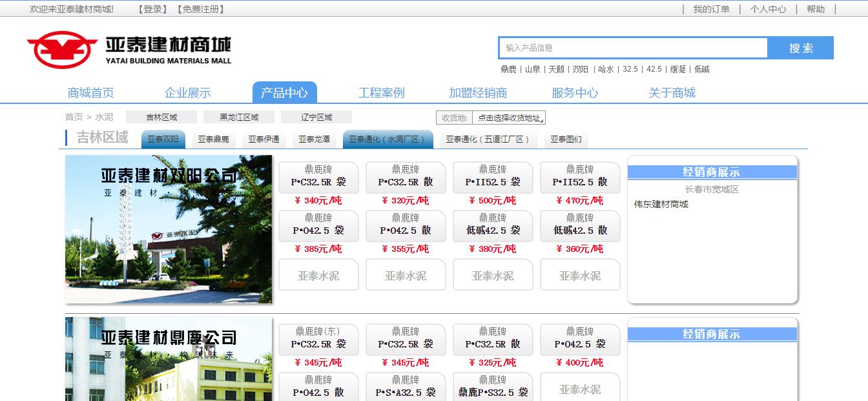
Task: Click 水泥 breadcrumb link
Action: pos(104,117)
